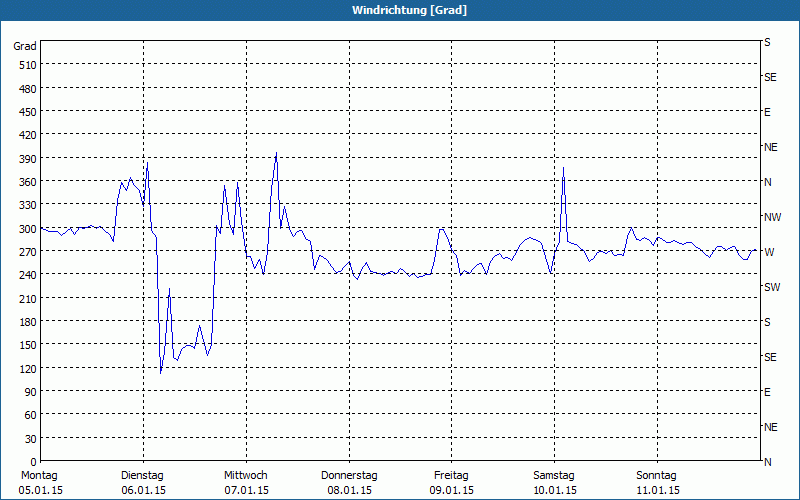Click the "S" compass label at 180 level
800x500 pixels.
click(x=767, y=322)
